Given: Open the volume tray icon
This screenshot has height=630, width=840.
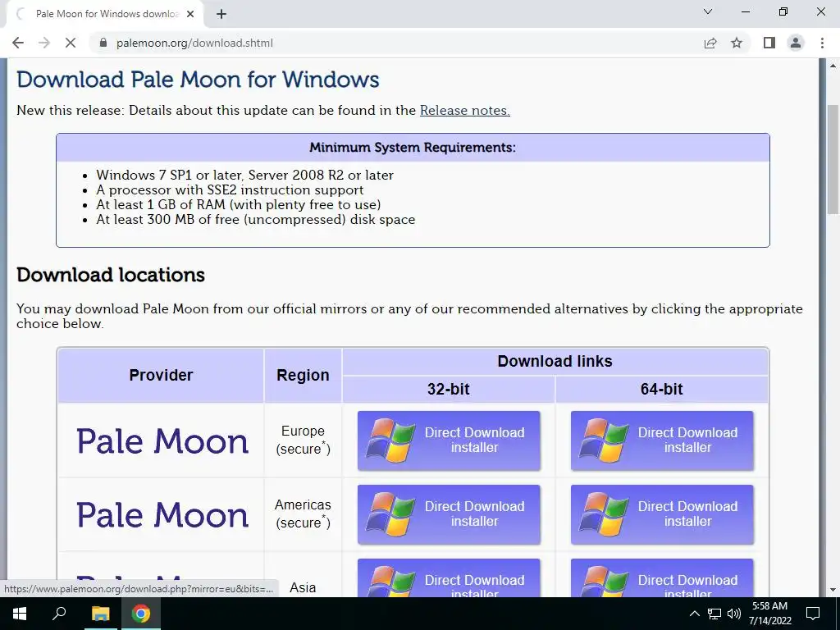Looking at the screenshot, I should coord(734,614).
